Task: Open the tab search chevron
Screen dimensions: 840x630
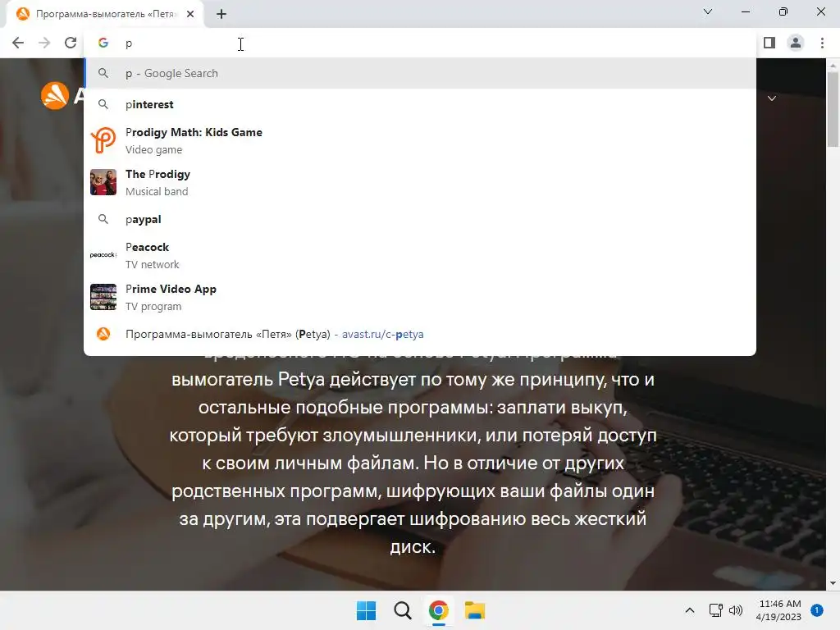Action: [708, 11]
